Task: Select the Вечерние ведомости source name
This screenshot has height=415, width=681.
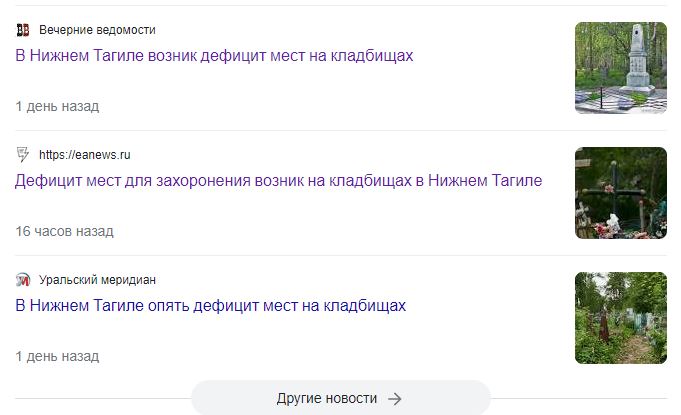Action: tap(97, 30)
